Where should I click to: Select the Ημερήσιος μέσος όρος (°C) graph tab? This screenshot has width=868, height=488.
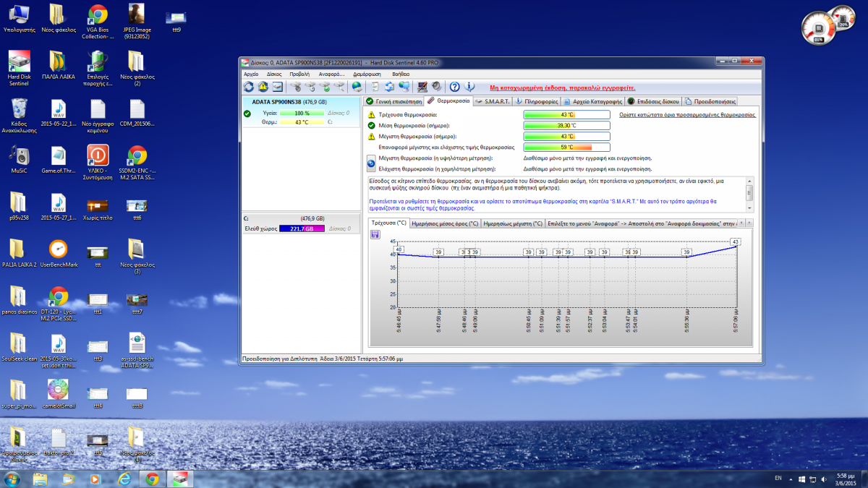tap(445, 224)
